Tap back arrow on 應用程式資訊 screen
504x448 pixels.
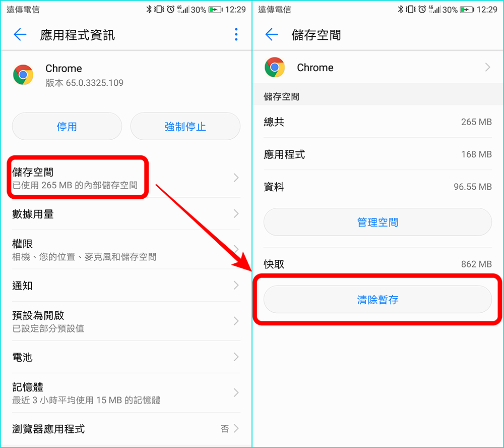(20, 34)
